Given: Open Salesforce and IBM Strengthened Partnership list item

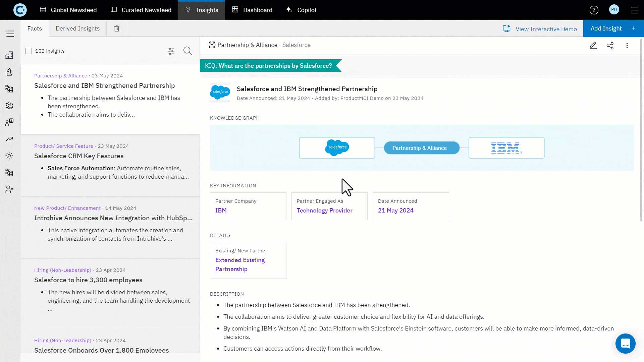Looking at the screenshot, I should 110,100.
